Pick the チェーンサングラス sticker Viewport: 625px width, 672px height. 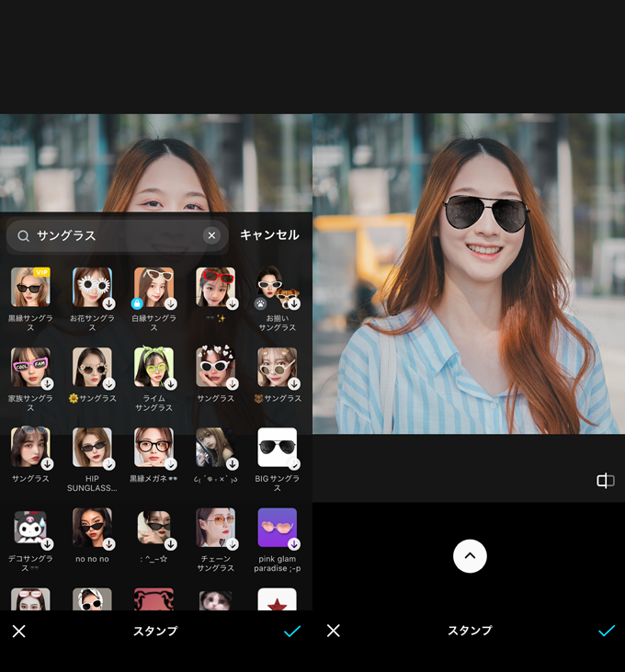click(215, 528)
